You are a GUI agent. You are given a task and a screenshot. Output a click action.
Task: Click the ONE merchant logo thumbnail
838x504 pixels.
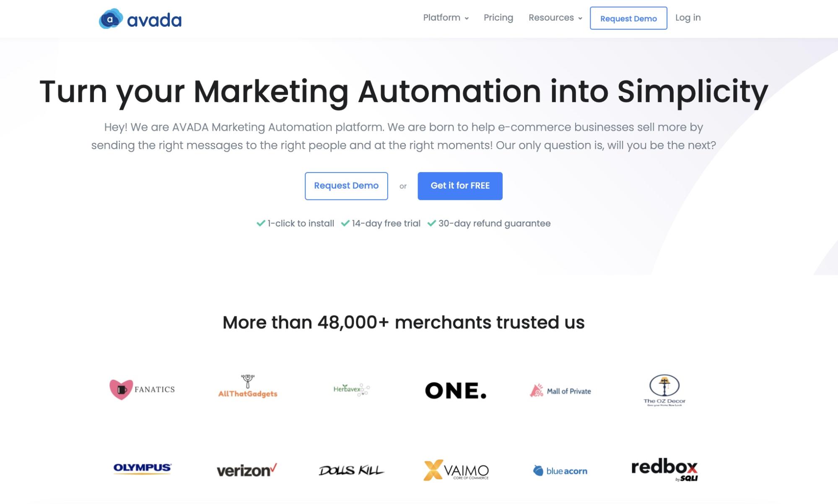tap(456, 390)
